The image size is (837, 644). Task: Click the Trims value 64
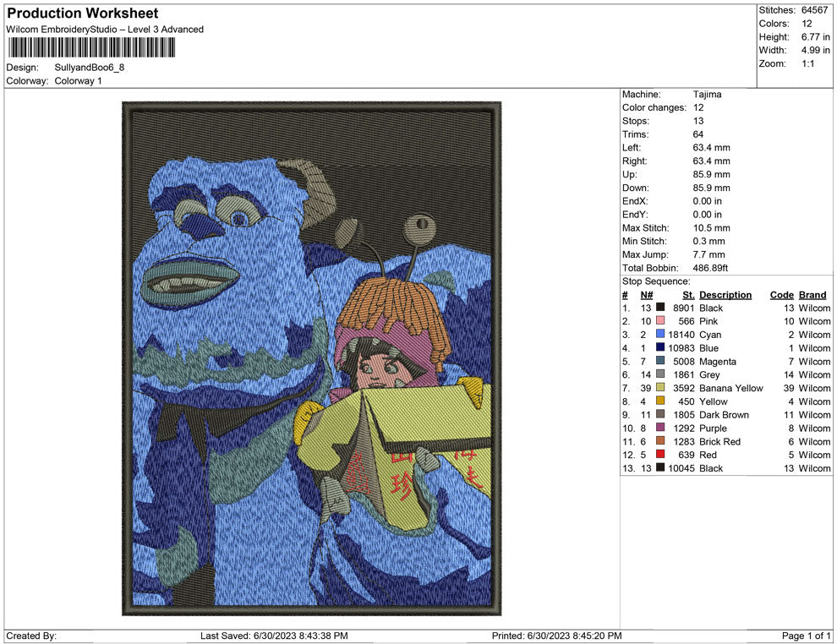[x=697, y=134]
